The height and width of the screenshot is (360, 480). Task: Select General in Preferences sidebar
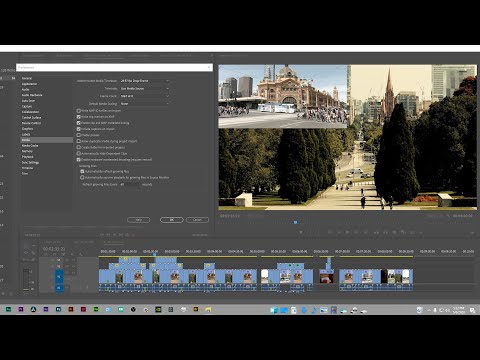pyautogui.click(x=27, y=78)
